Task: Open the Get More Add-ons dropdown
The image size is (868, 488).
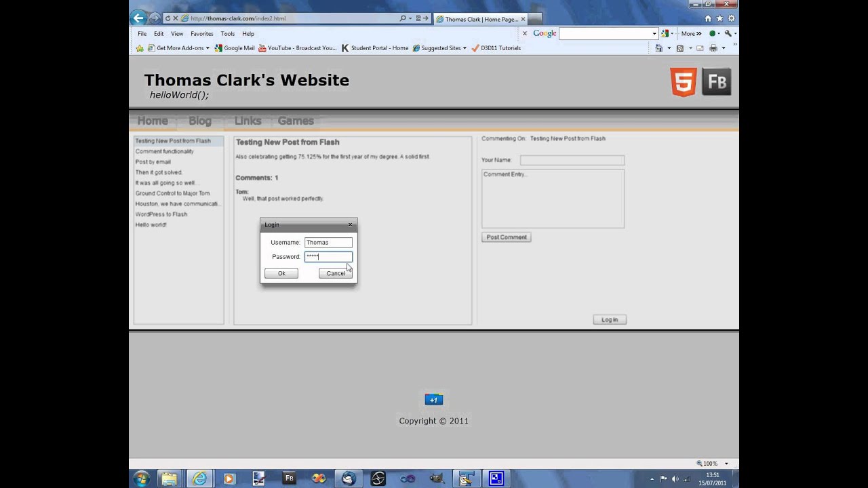Action: click(208, 48)
